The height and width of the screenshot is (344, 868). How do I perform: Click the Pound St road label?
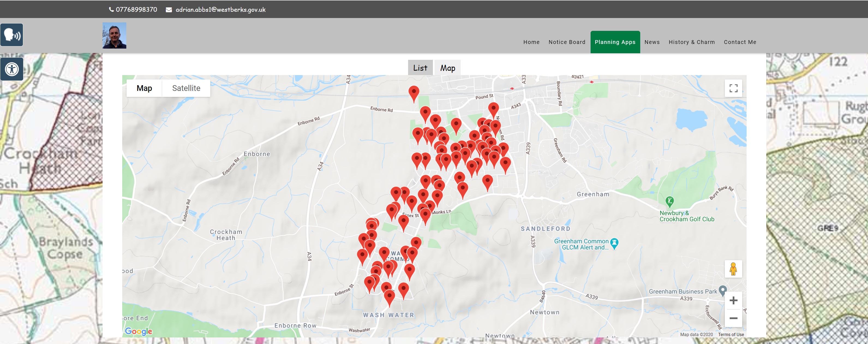point(484,97)
